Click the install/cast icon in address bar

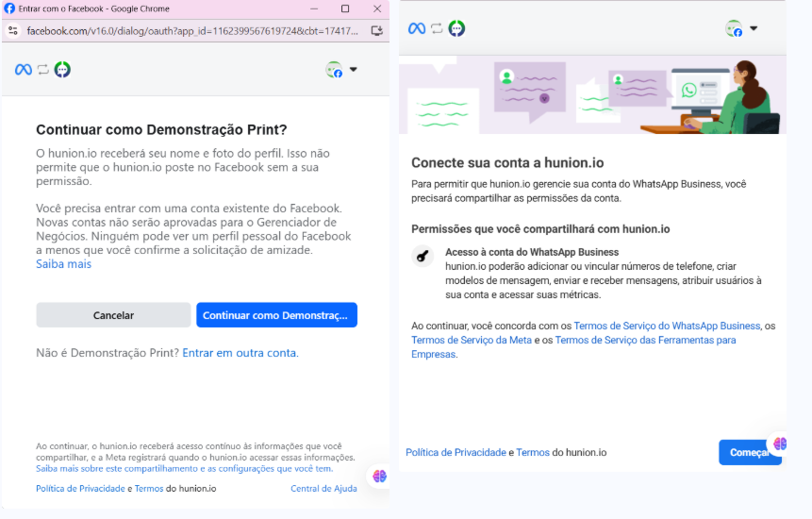(377, 30)
